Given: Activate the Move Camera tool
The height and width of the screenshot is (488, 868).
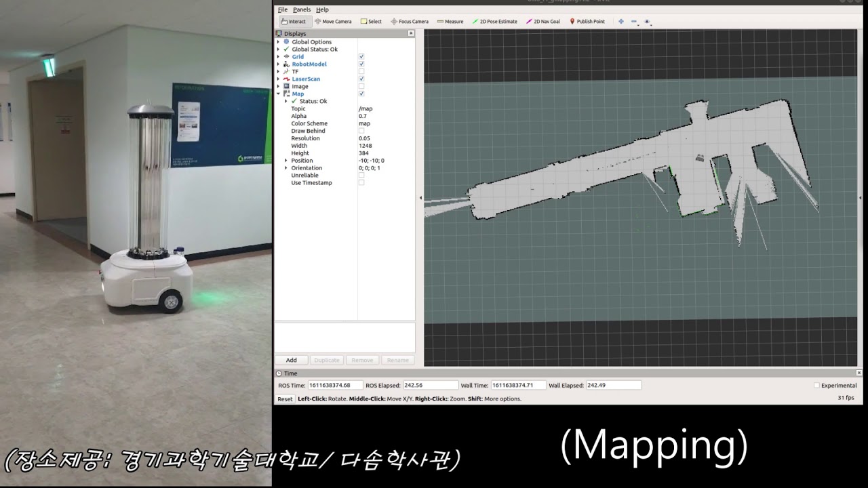Looking at the screenshot, I should [x=333, y=22].
